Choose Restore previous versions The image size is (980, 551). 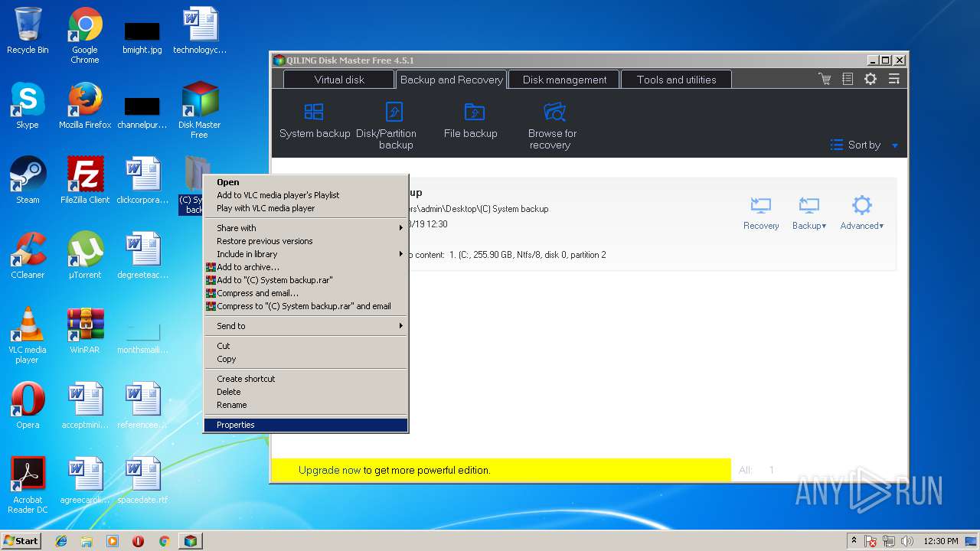pyautogui.click(x=305, y=241)
